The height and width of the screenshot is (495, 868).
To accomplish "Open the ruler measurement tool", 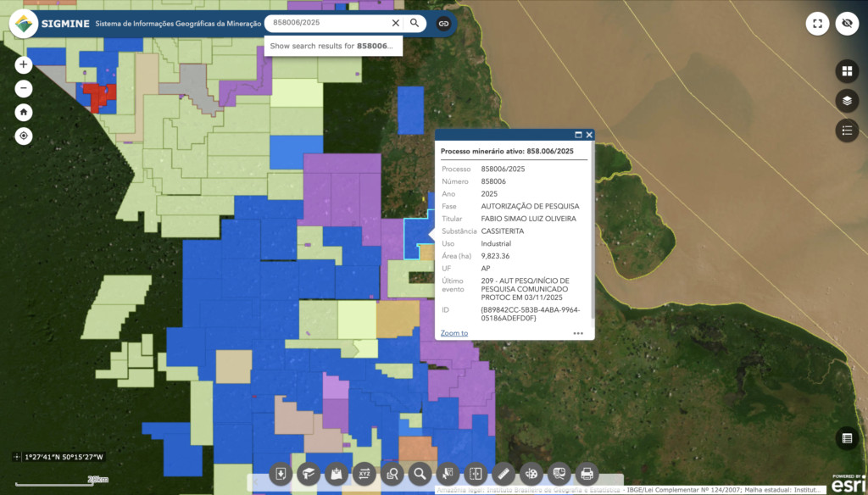I will [x=504, y=474].
